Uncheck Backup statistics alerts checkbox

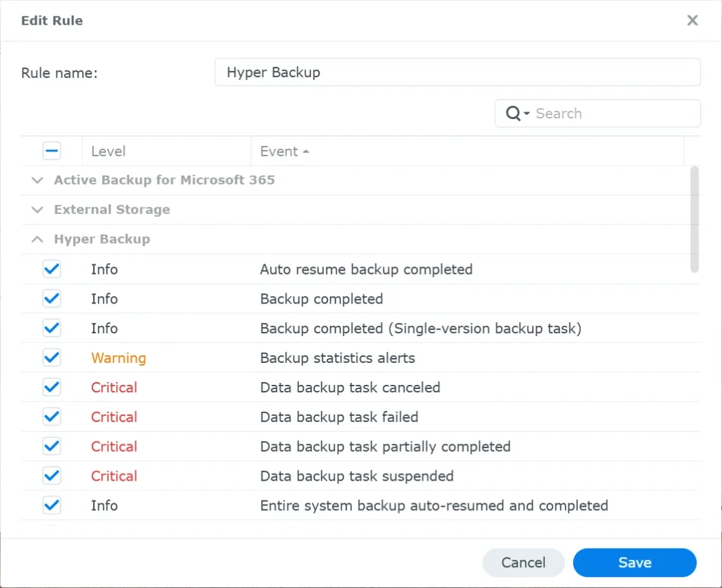pos(52,357)
